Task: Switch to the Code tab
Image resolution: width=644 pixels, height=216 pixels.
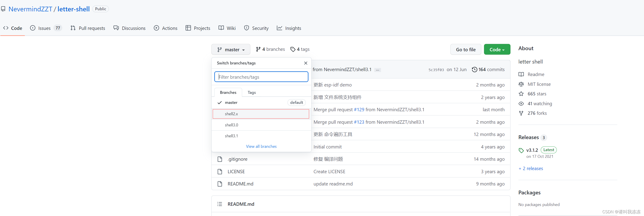Action: (x=13, y=28)
